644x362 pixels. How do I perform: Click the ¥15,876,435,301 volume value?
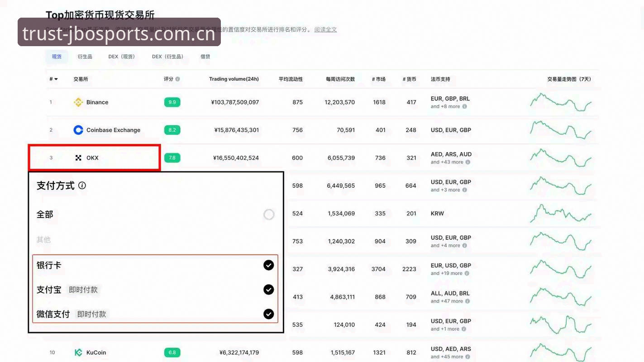tap(237, 130)
